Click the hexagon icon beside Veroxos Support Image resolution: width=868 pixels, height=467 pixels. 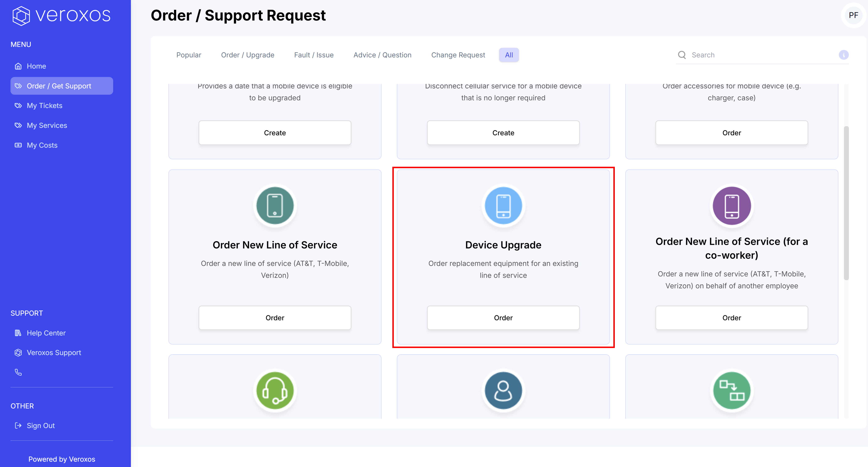(x=18, y=352)
